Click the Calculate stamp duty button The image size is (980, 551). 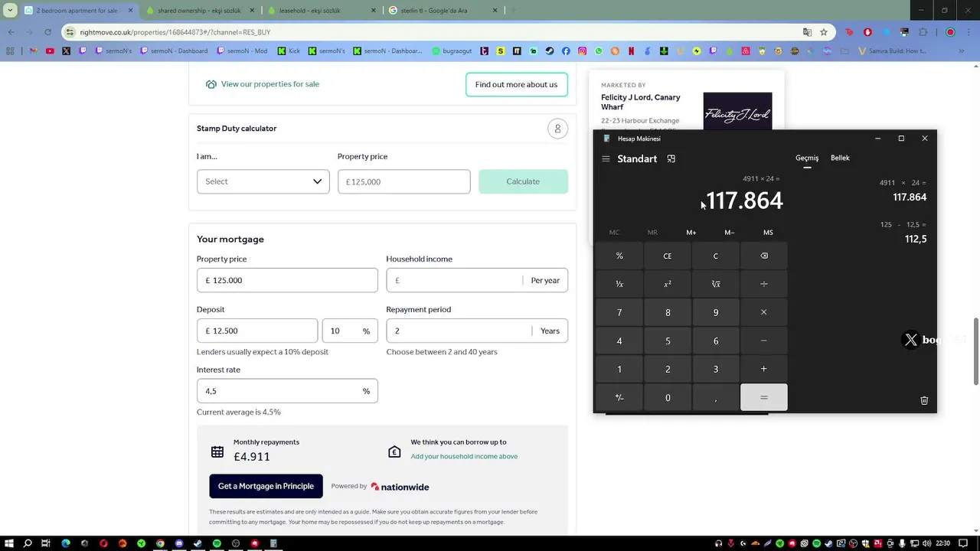click(x=523, y=181)
